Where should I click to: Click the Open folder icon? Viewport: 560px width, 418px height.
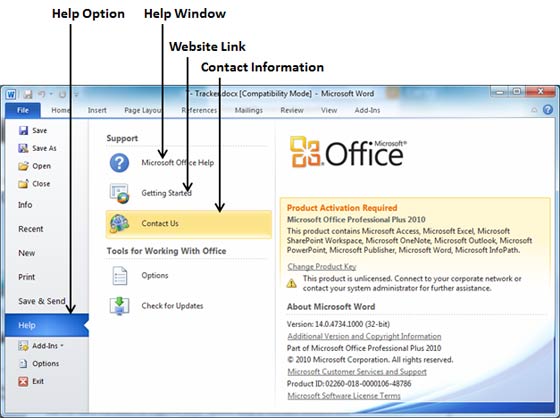[x=23, y=166]
